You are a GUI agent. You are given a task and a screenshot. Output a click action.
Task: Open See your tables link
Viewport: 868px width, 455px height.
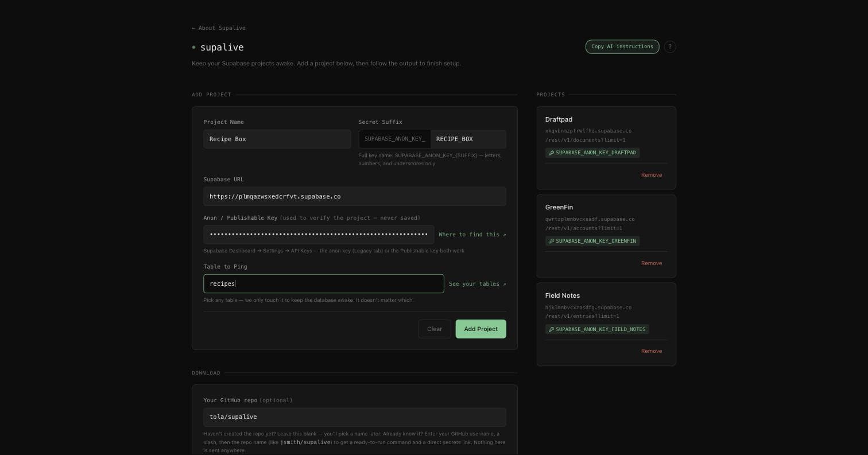tap(477, 284)
